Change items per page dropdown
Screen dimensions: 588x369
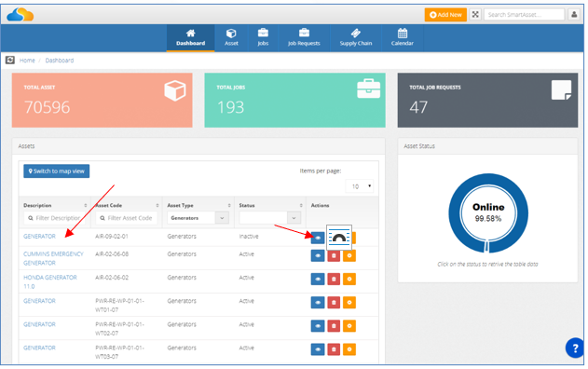click(360, 186)
